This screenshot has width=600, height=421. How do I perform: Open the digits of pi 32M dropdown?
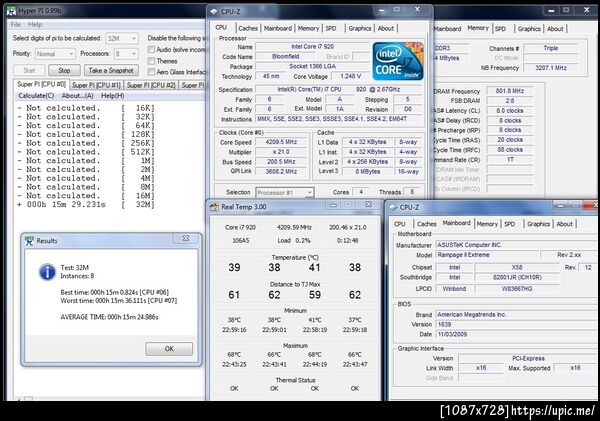pos(122,38)
